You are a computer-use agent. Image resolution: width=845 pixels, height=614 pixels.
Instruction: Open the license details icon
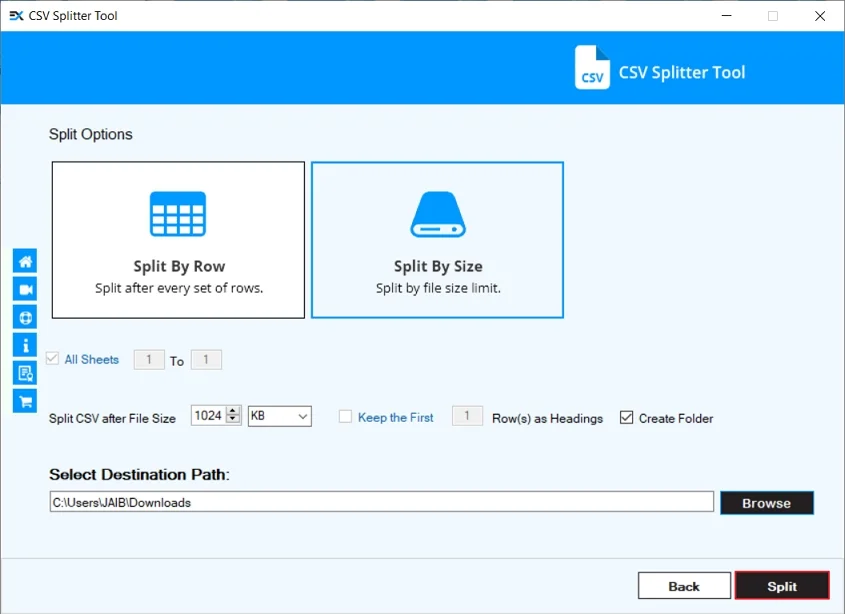(x=24, y=373)
